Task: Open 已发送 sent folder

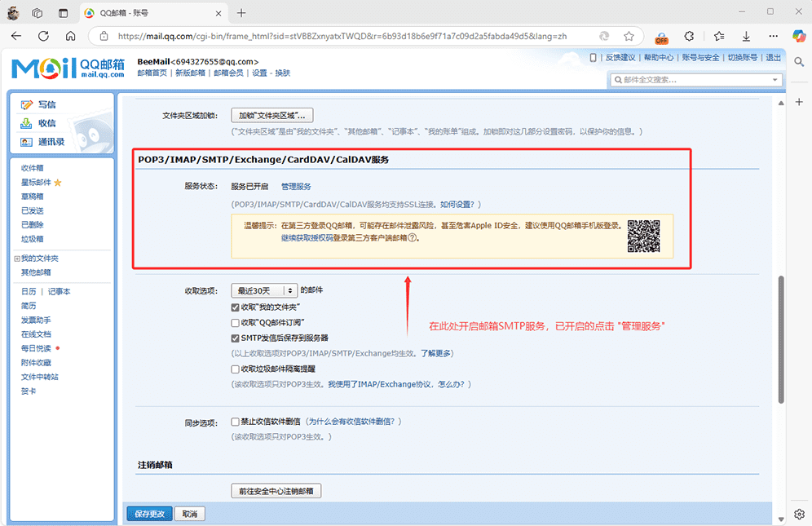Action: pos(32,210)
